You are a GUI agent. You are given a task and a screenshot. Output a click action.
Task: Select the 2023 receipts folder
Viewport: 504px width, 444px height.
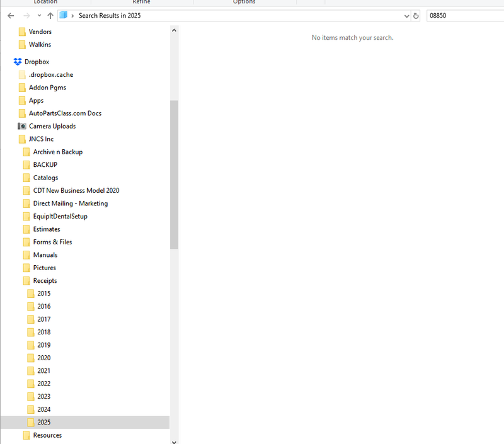pyautogui.click(x=43, y=396)
